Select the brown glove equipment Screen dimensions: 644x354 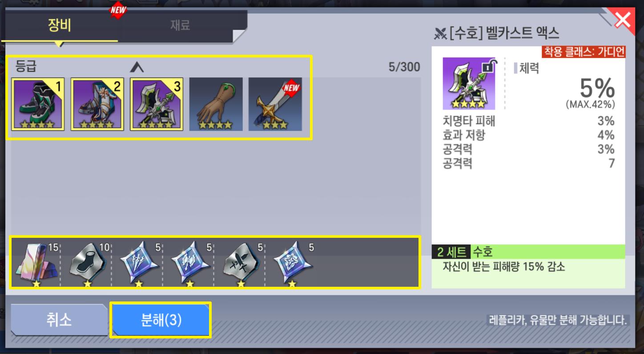[216, 104]
